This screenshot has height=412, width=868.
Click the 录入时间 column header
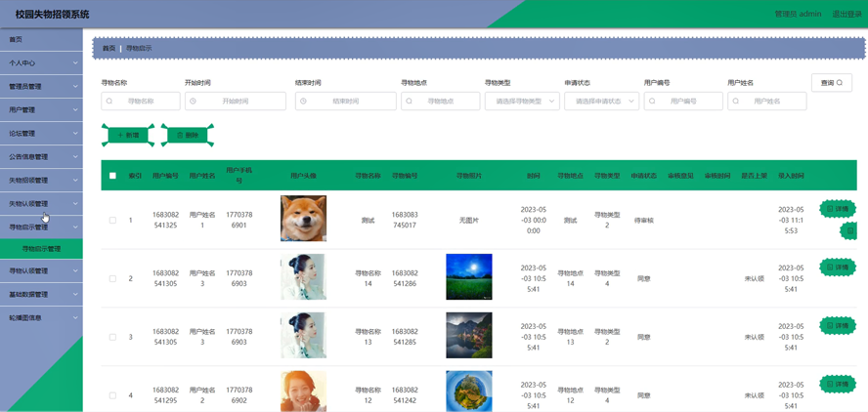tap(791, 176)
